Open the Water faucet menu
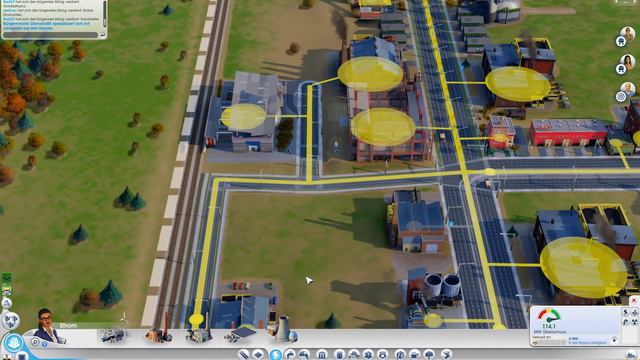 (290, 355)
